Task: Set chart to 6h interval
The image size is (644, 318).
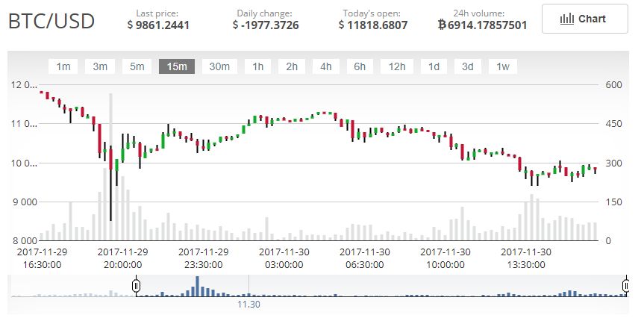Action: coord(360,66)
